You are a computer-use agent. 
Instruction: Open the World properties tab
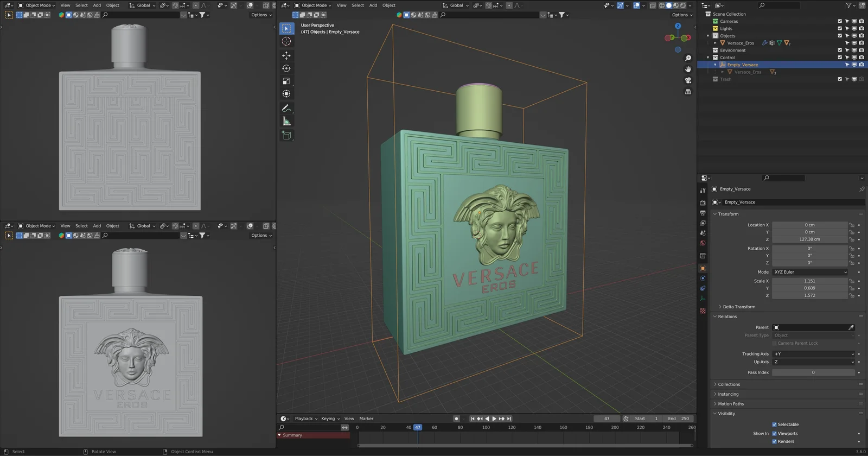pyautogui.click(x=703, y=243)
